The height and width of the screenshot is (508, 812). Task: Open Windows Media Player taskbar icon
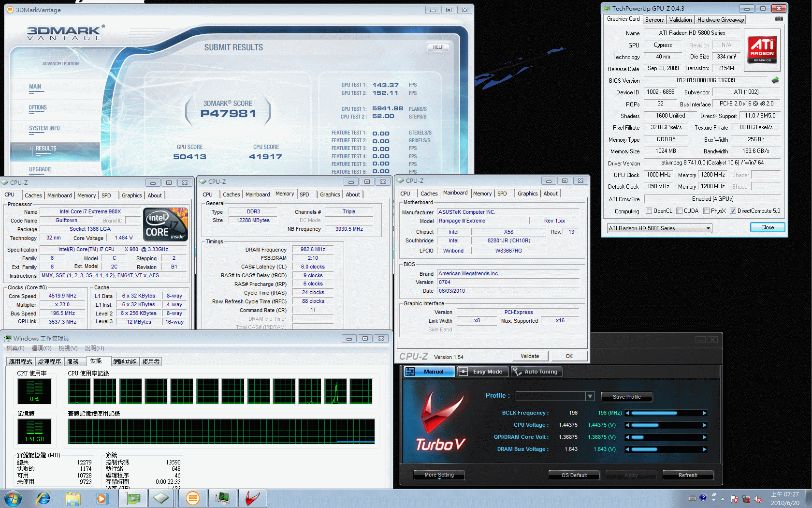[101, 498]
